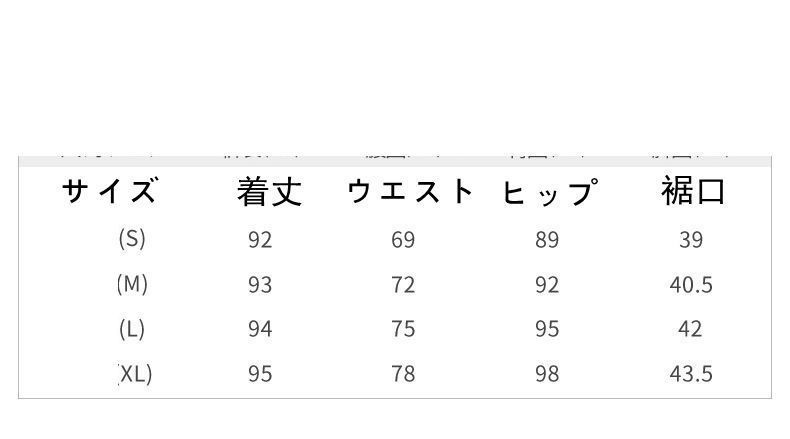Click the サイズ column header

coord(110,190)
